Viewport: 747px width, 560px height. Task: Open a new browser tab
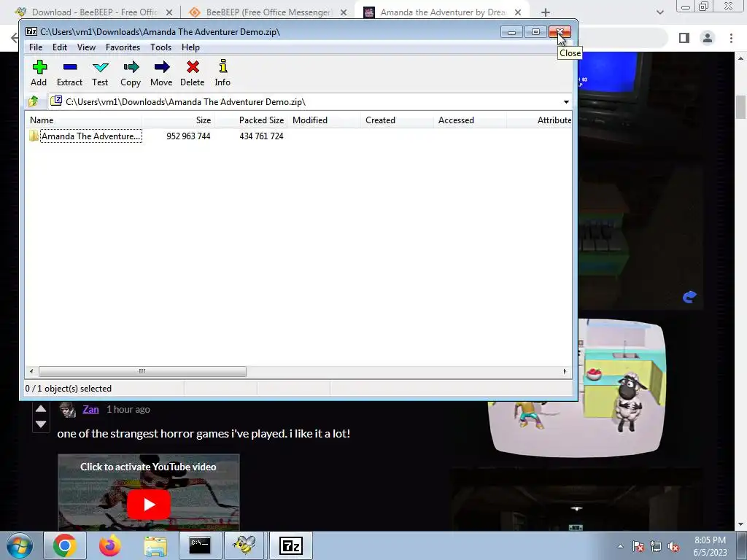(546, 12)
